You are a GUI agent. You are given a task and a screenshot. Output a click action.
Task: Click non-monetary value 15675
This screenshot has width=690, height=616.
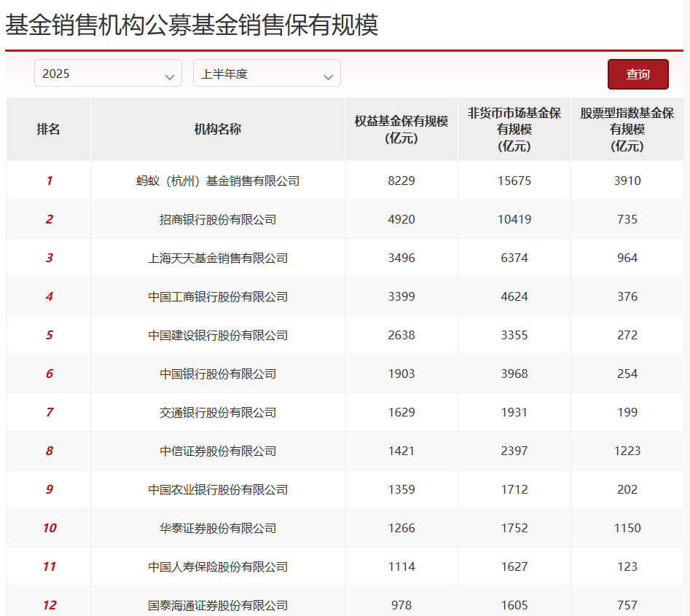514,181
